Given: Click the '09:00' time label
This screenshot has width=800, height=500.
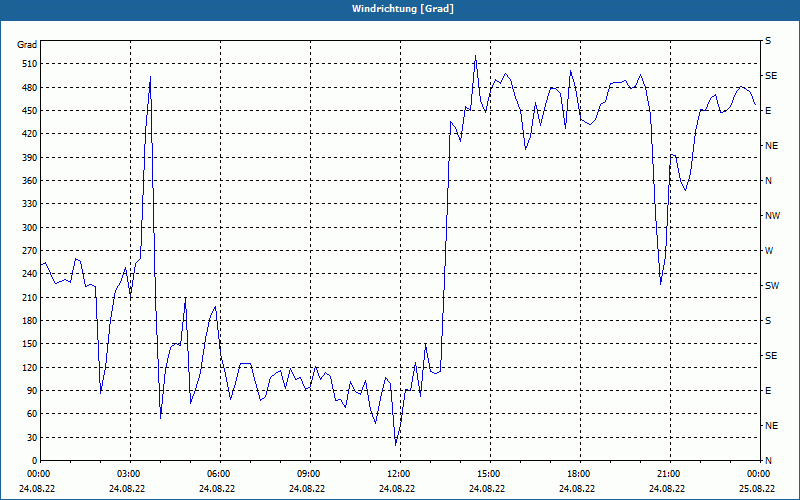Looking at the screenshot, I should click(307, 474).
